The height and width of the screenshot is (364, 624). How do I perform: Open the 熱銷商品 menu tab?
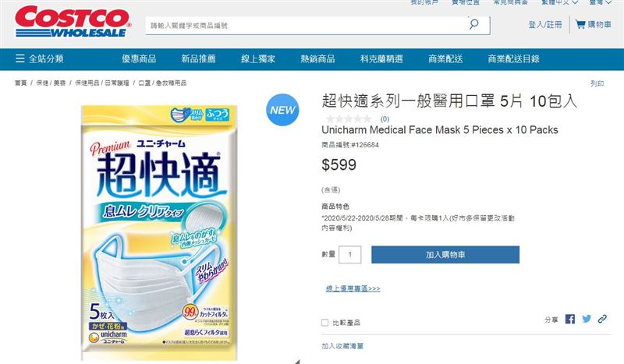coord(317,59)
